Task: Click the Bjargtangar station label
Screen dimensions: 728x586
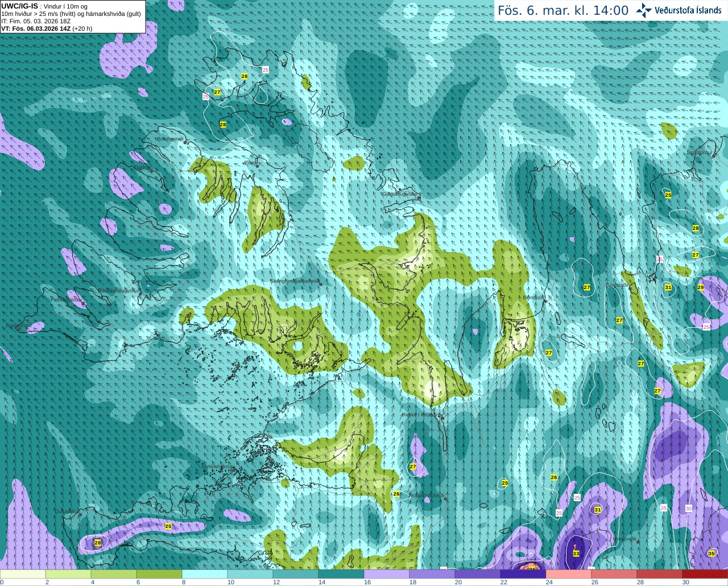Action: pos(19,326)
